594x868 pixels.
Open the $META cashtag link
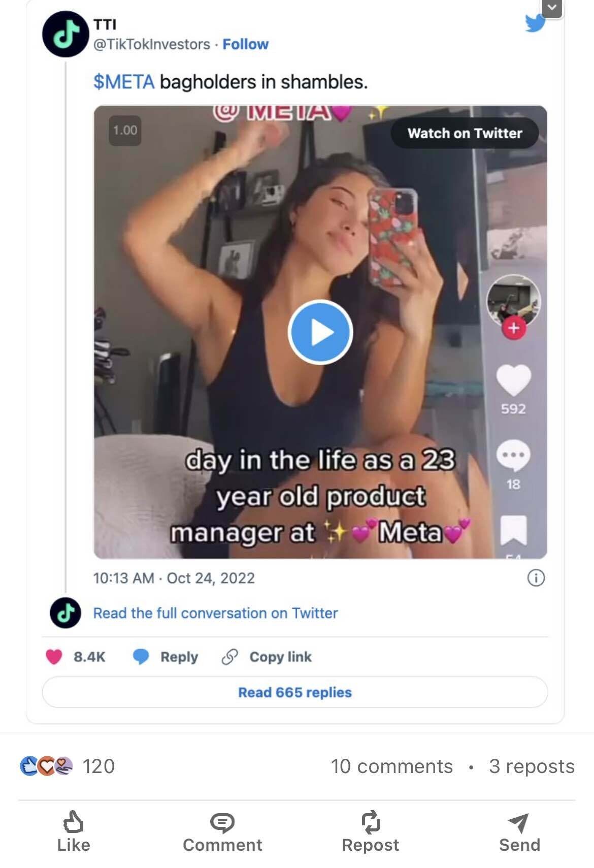(x=124, y=81)
